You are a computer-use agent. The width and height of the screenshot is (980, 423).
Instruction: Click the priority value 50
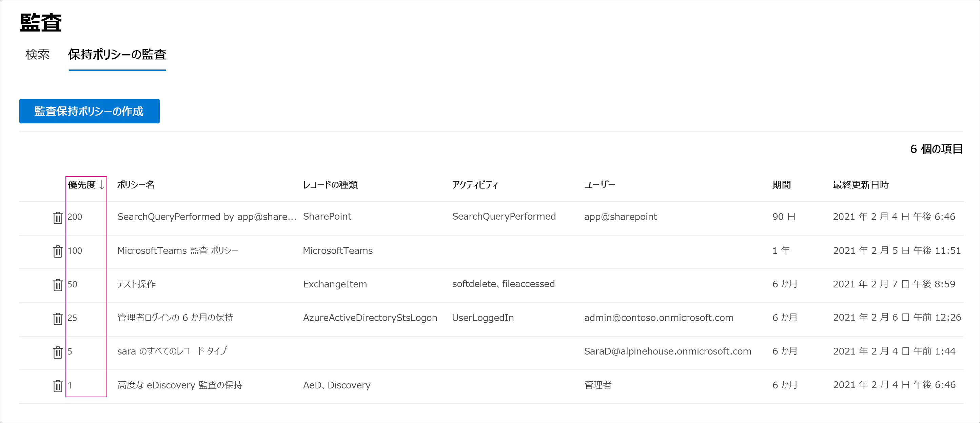point(72,284)
